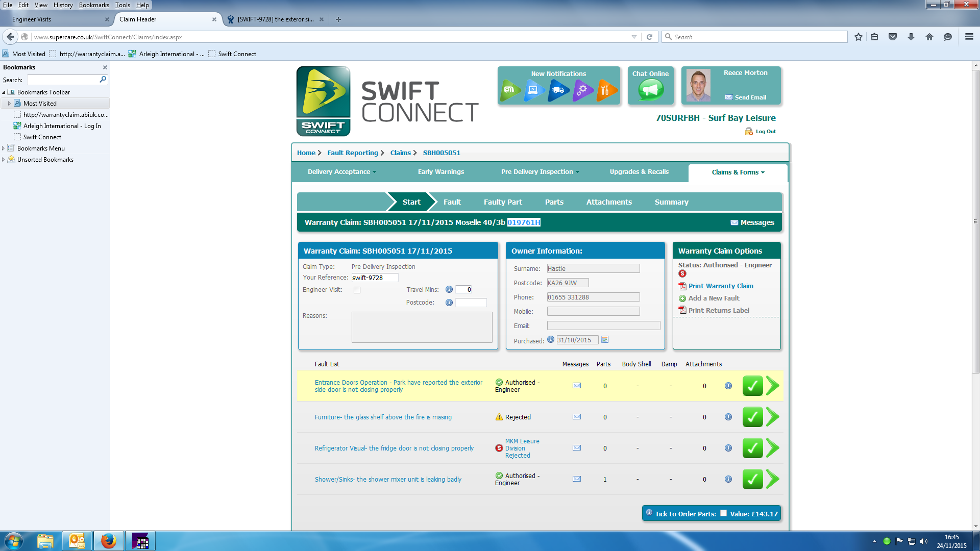
Task: Open the Claims & Forms dropdown
Action: coord(738,172)
